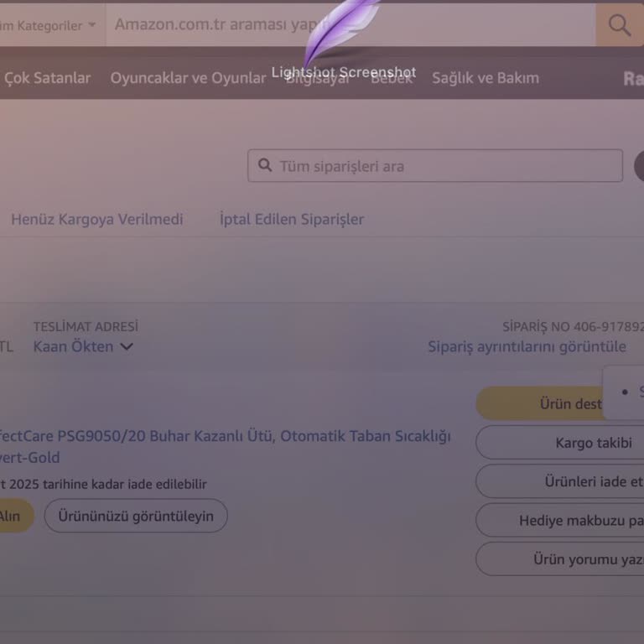Open Çok Satanlar in navigation bar
This screenshot has height=644, width=644.
(47, 78)
